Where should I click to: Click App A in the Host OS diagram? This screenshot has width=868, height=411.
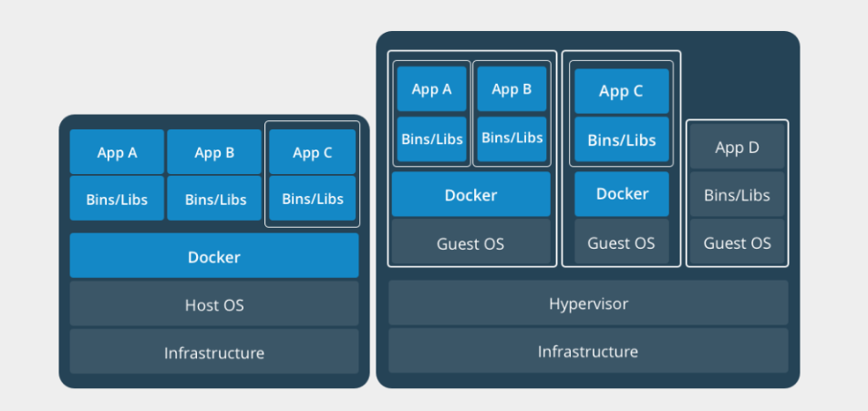point(117,151)
